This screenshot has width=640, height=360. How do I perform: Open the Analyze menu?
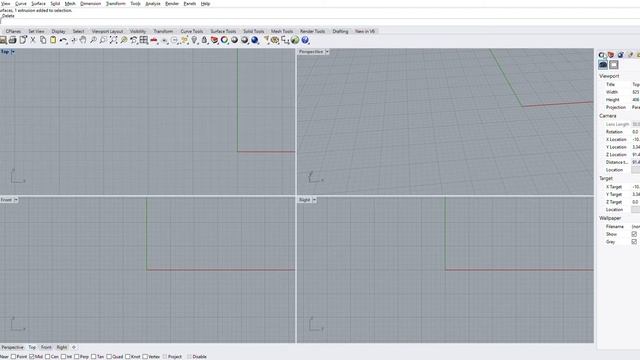tap(153, 3)
